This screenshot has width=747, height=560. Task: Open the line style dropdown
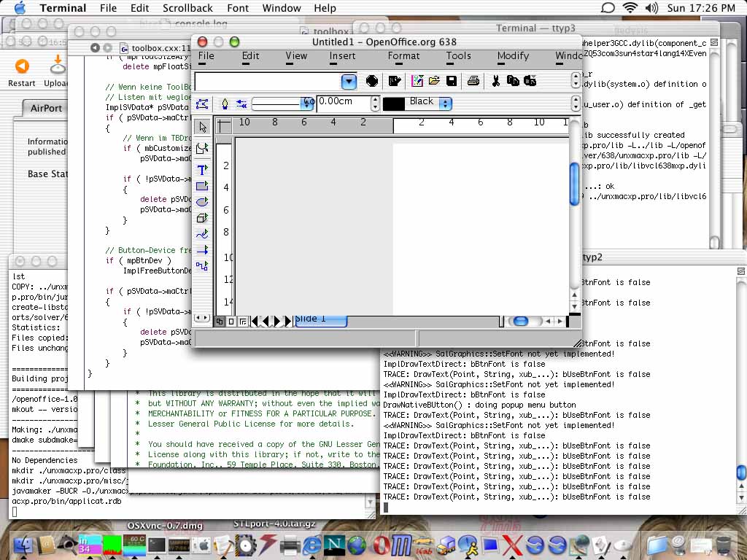coord(309,104)
